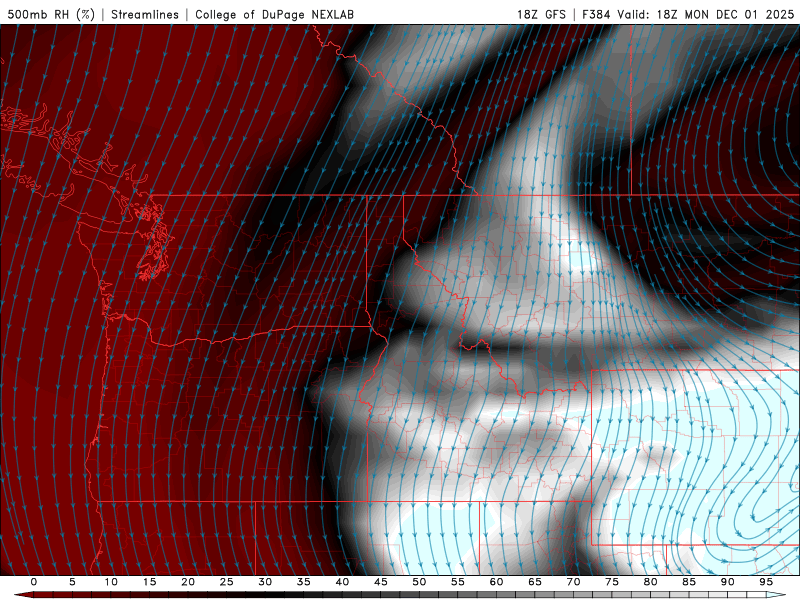This screenshot has width=800, height=600.
Task: Click the "5" label on the color scale
Action: 72,582
